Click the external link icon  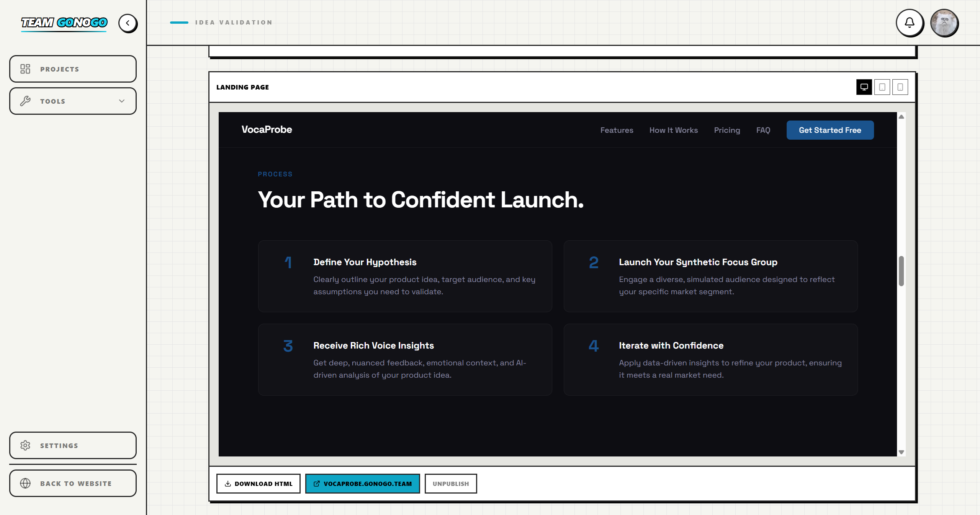(317, 484)
